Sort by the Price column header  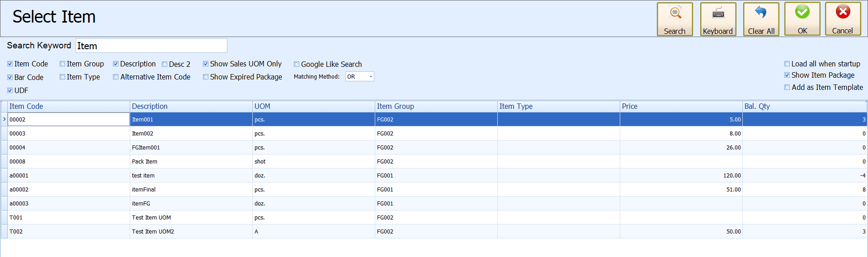680,107
